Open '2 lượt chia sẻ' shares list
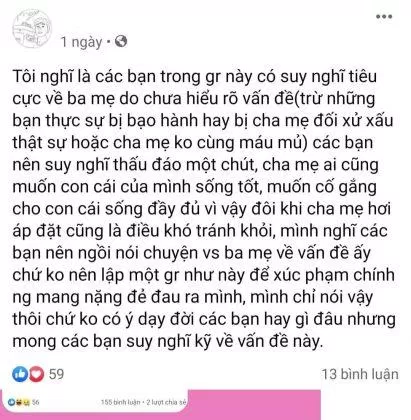The height and width of the screenshot is (420, 411). point(166,402)
